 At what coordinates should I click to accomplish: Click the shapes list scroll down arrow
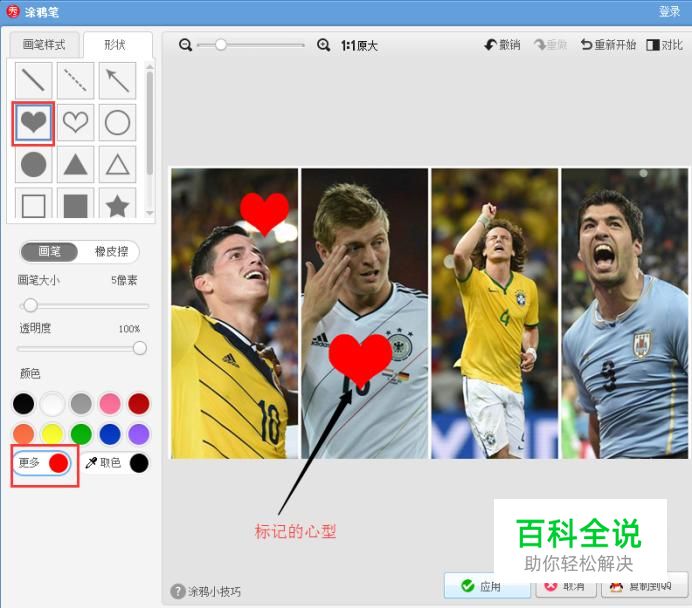coord(150,213)
